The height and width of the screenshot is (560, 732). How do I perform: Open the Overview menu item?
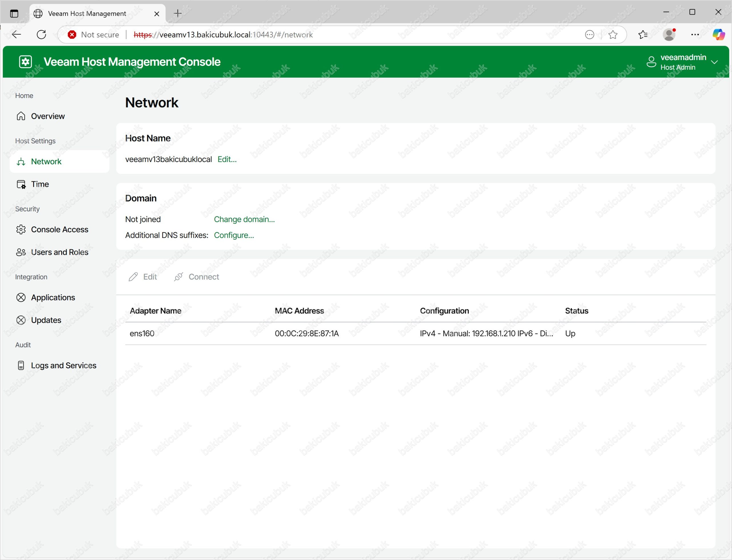(60, 116)
